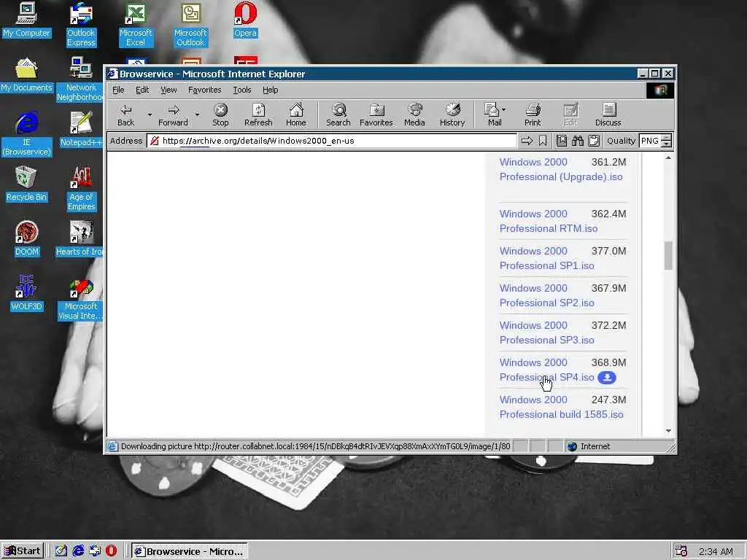Image resolution: width=747 pixels, height=560 pixels.
Task: Show the History toolbar button
Action: 452,114
